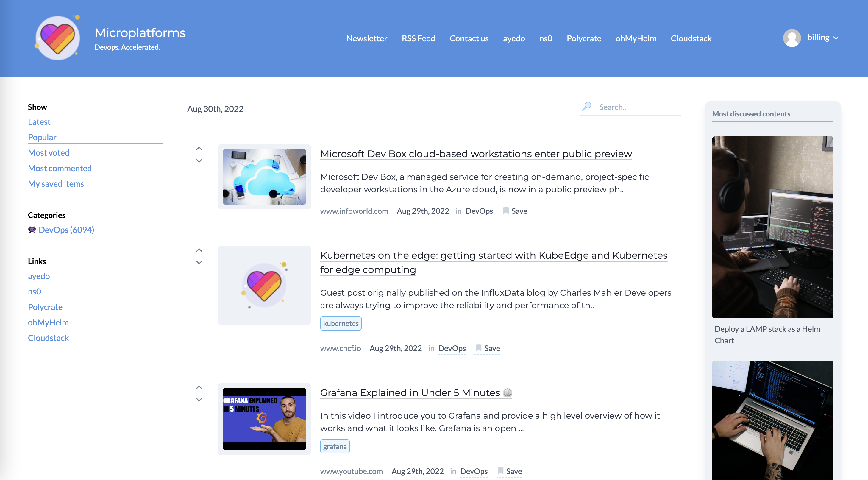Click the Microplatforms site title

[x=140, y=33]
